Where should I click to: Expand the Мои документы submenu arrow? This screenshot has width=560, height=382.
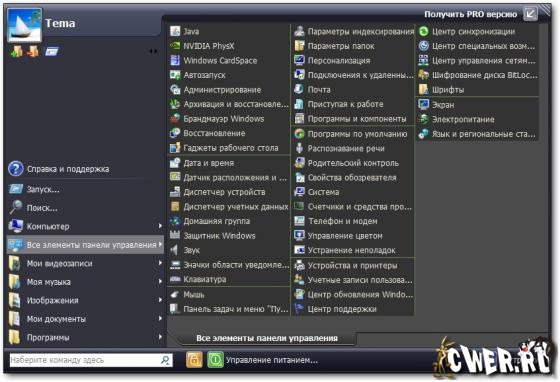point(160,318)
